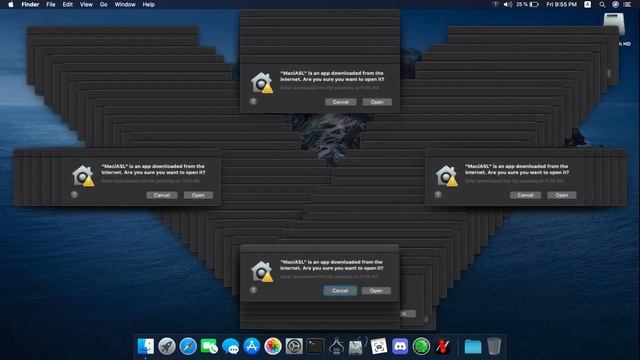Click the help button in bottom dialog
The width and height of the screenshot is (640, 360).
[253, 290]
